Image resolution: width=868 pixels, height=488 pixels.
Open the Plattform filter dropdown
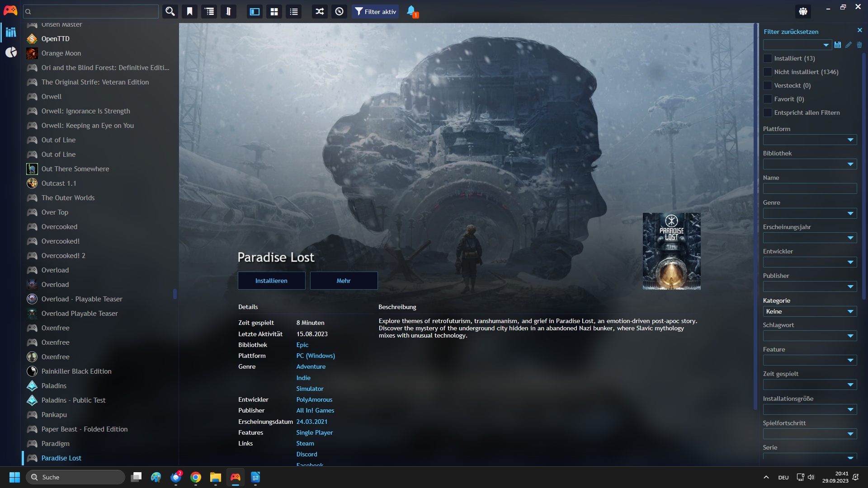(809, 140)
